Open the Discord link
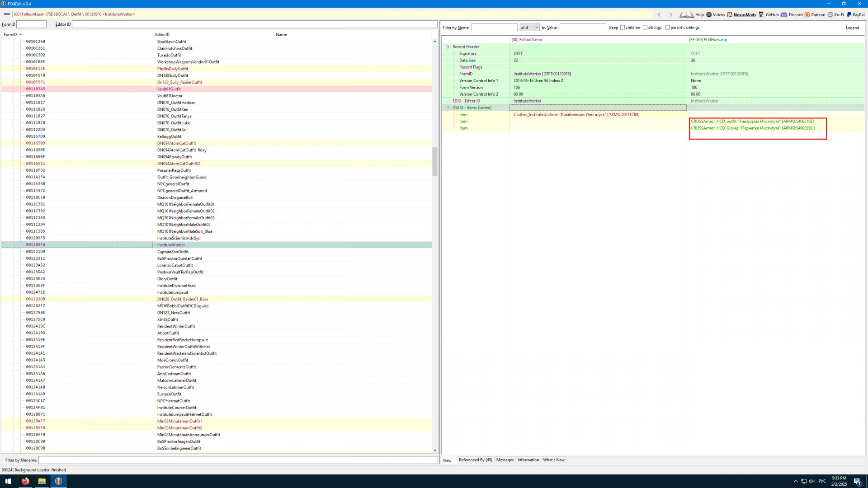The height and width of the screenshot is (488, 868). click(792, 14)
